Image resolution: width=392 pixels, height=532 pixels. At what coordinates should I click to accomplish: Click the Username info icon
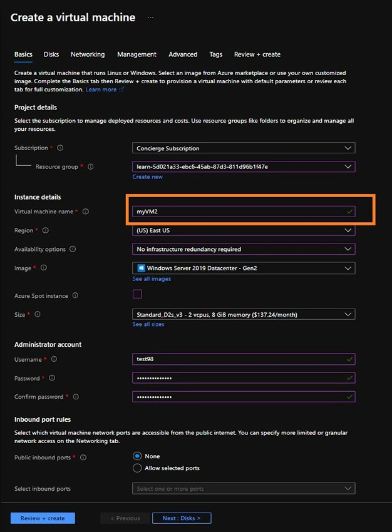(x=54, y=359)
